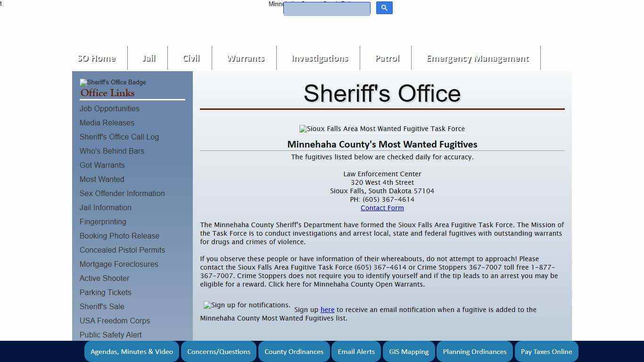Click inside the search input field

[326, 9]
